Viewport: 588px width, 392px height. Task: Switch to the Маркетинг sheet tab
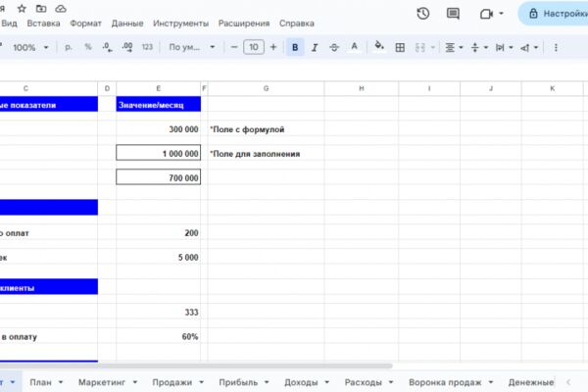pyautogui.click(x=102, y=382)
